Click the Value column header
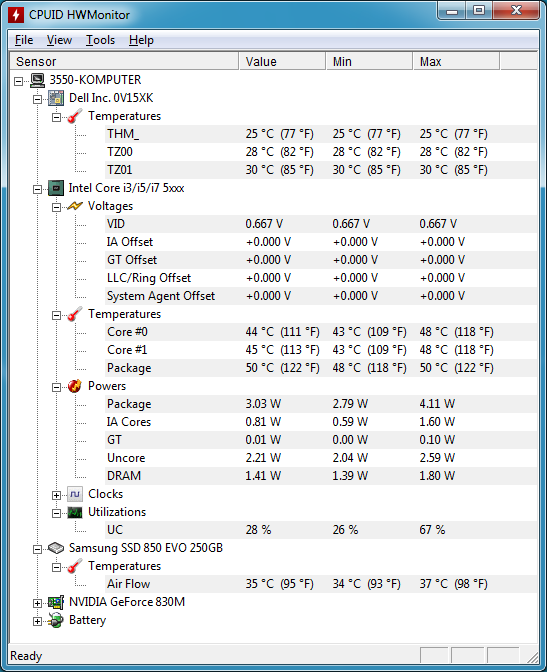Image resolution: width=547 pixels, height=672 pixels. [282, 61]
